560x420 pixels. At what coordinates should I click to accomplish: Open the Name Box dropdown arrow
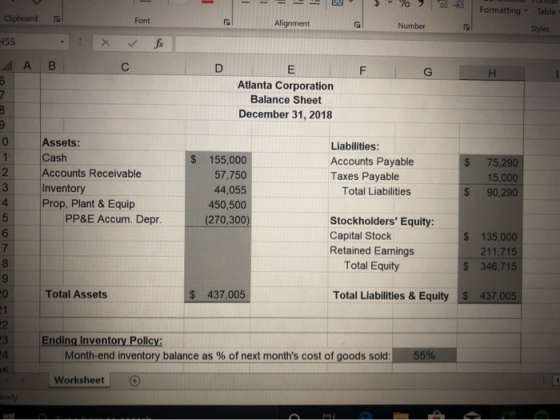coord(62,42)
